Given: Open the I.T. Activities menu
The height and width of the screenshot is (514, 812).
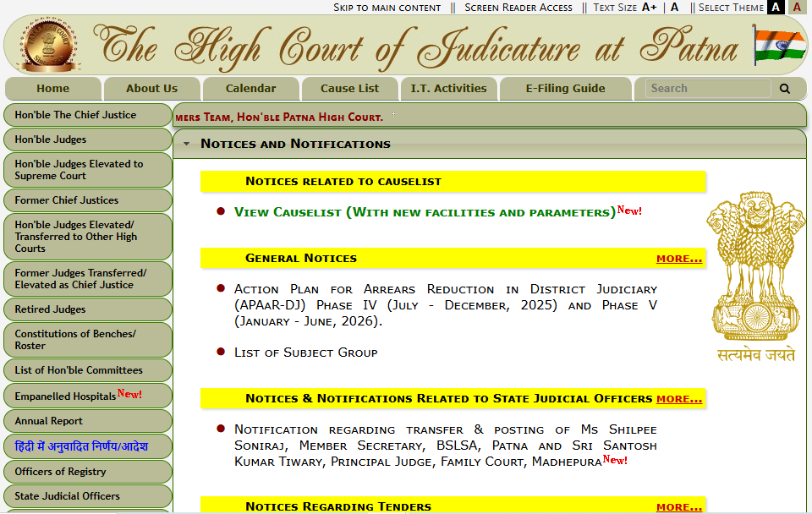Looking at the screenshot, I should 448,89.
